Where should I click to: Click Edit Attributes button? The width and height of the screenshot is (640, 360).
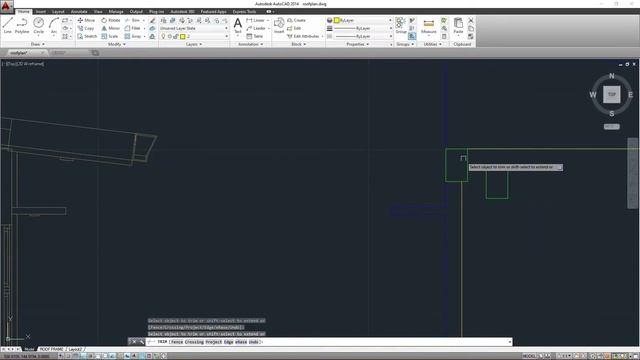[303, 36]
